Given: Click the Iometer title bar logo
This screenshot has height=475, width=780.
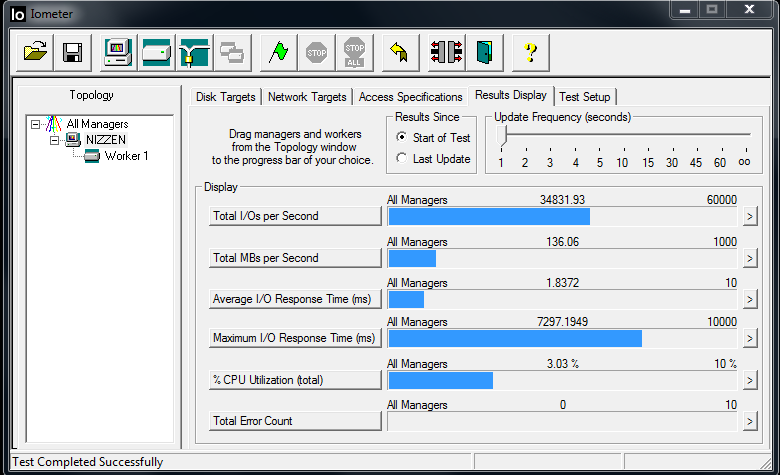Looking at the screenshot, I should (17, 14).
